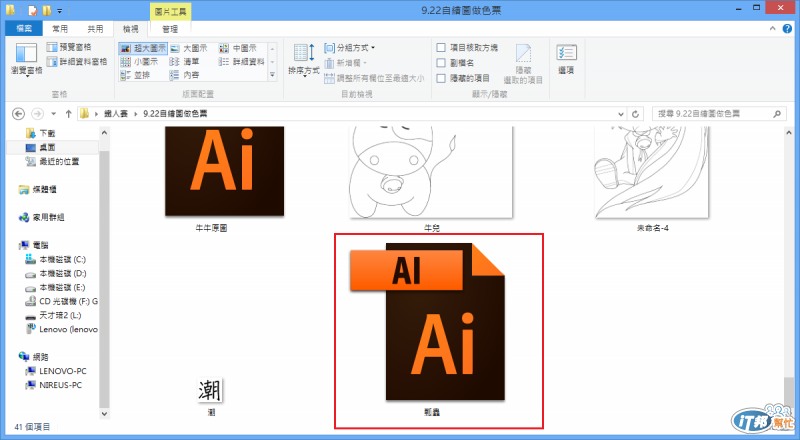Viewport: 800px width, 440px height.
Task: Open the 天才搶2 (L:) drive
Action: click(x=53, y=315)
